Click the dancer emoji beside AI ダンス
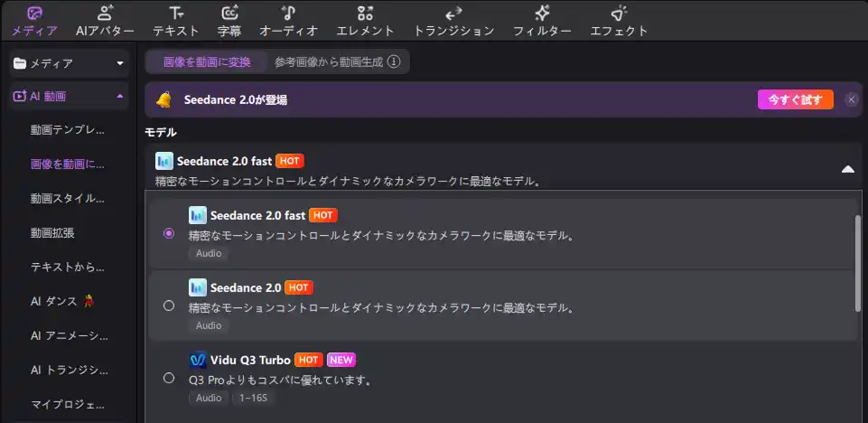Viewport: 868px width, 423px height. click(88, 301)
